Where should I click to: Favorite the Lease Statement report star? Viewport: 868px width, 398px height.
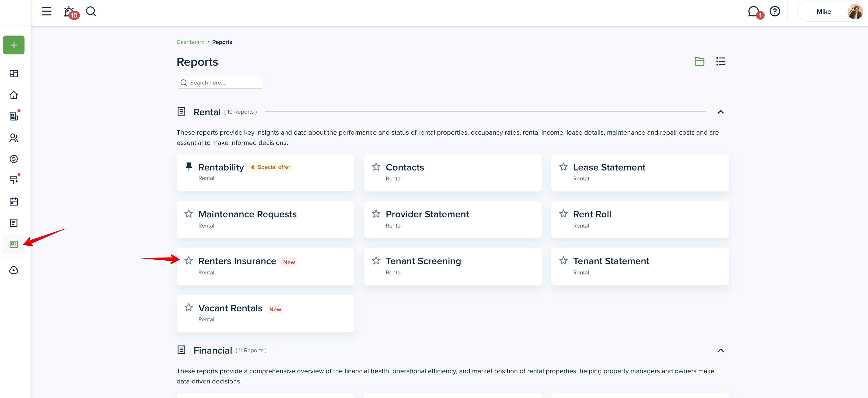click(x=563, y=167)
